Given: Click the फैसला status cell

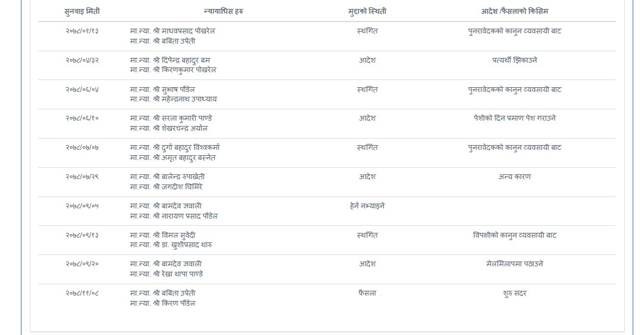Looking at the screenshot, I should 367,293.
